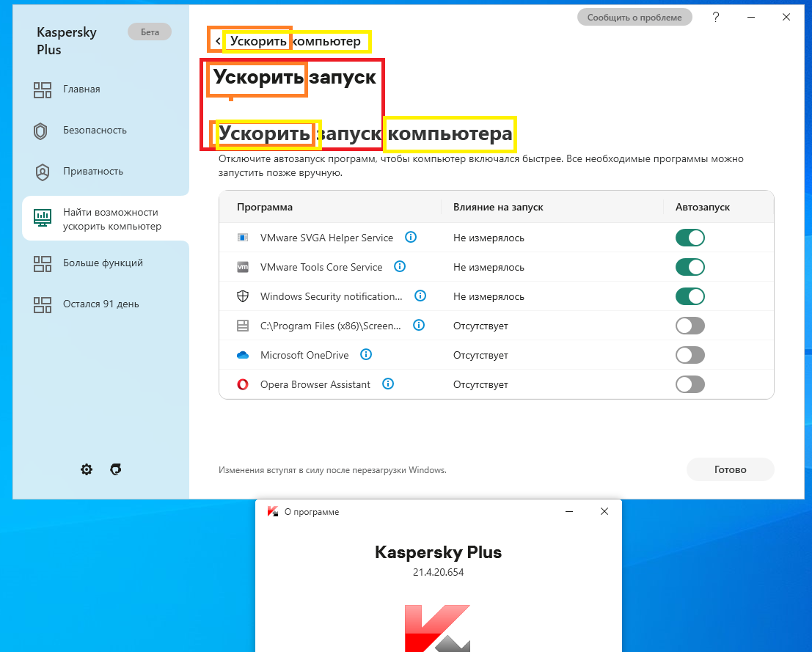Click Не измерялось in the VMware Tools row
The height and width of the screenshot is (652, 812).
coord(489,267)
